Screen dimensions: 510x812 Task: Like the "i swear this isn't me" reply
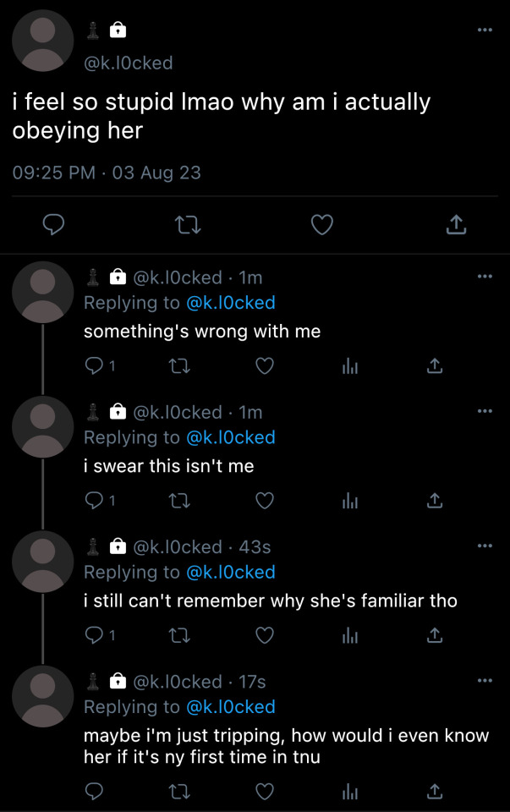(x=265, y=501)
